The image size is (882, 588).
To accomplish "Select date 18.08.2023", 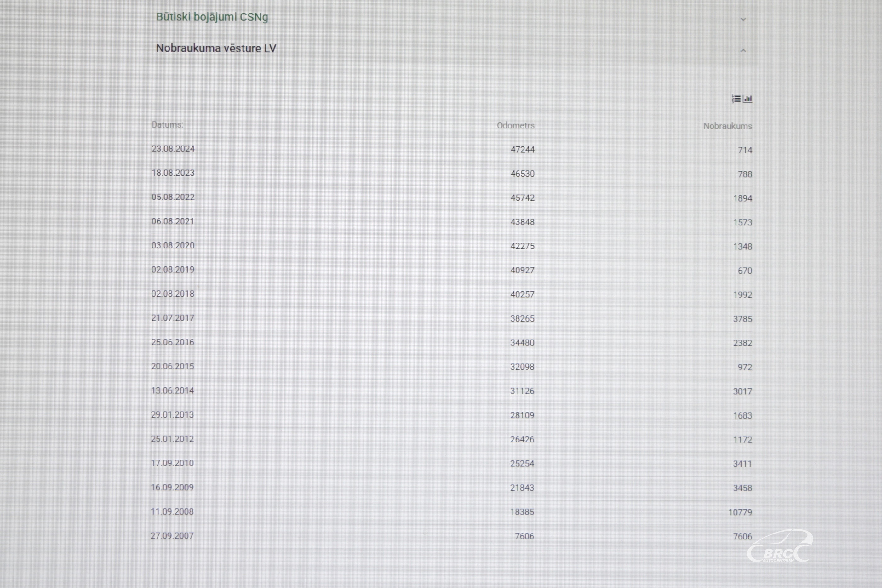I will click(173, 173).
